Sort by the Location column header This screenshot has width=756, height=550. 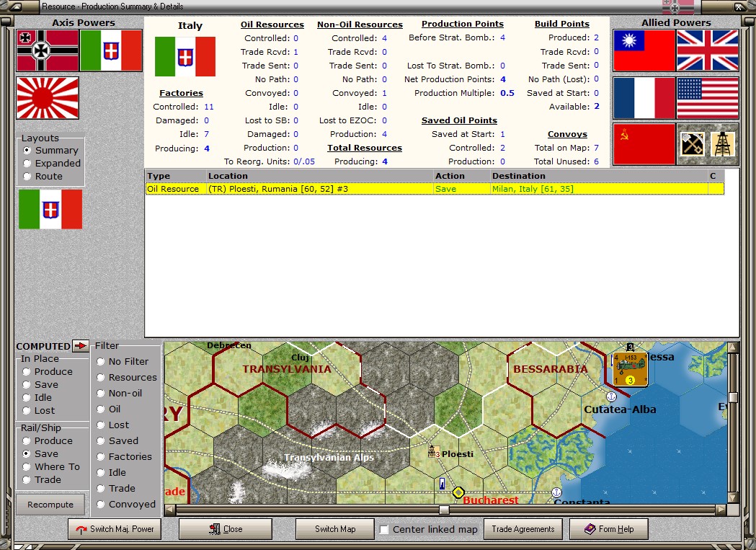320,176
